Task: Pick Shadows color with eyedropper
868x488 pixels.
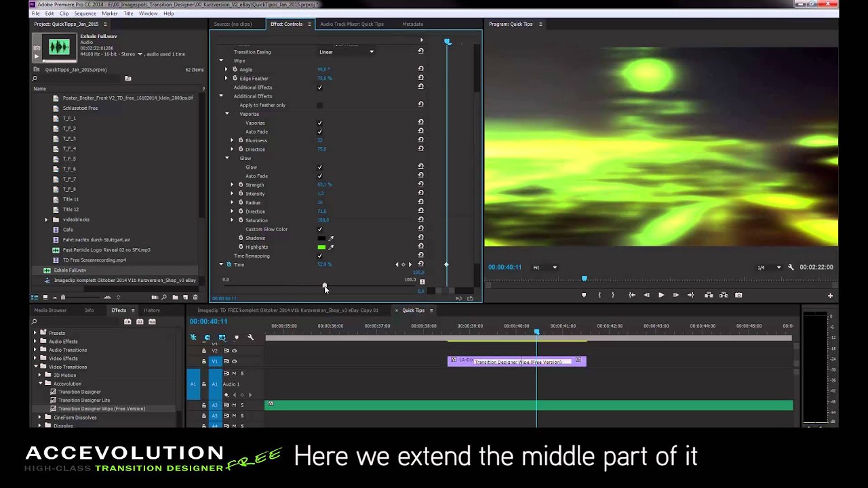Action: [x=331, y=239]
